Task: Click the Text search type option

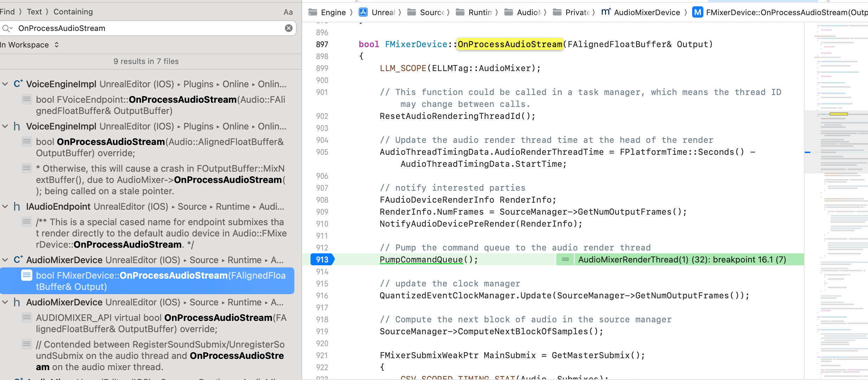Action: pos(34,12)
